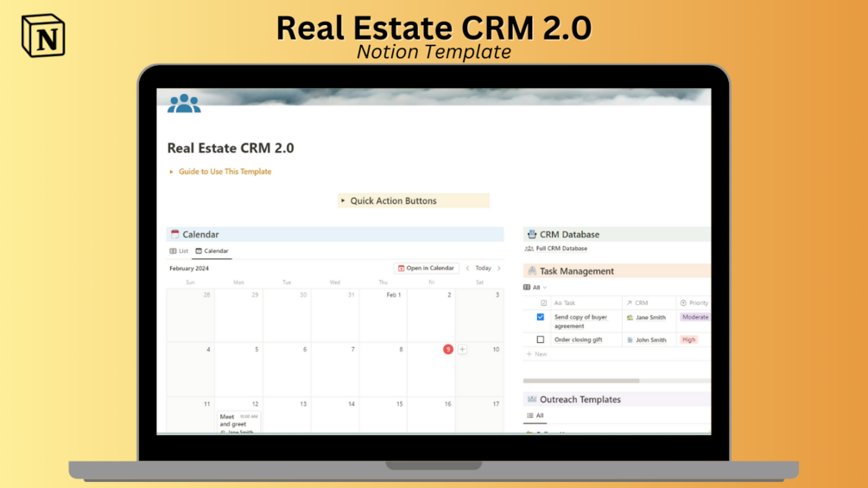Click the February 2024 month label
This screenshot has width=868, height=488.
tap(189, 269)
